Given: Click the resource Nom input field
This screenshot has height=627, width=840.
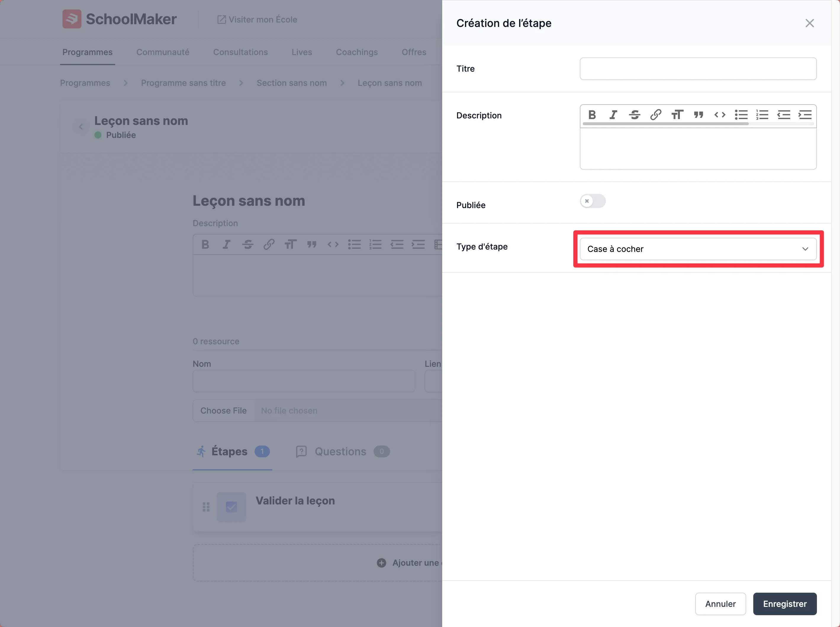Looking at the screenshot, I should (303, 381).
